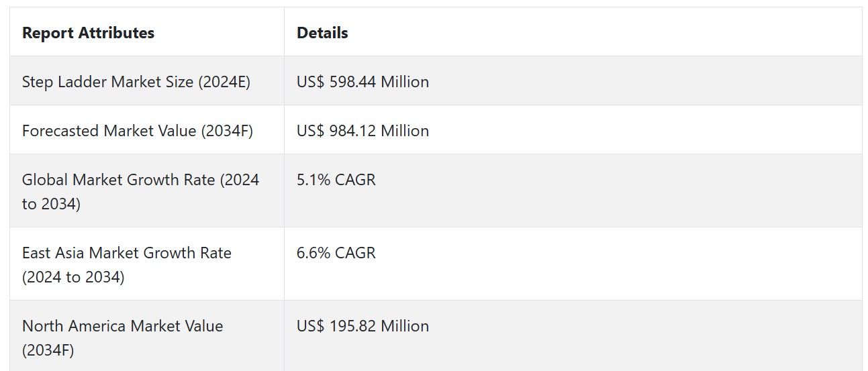Select the 6.6% CAGR value
Screen dimensions: 868x371
[336, 253]
